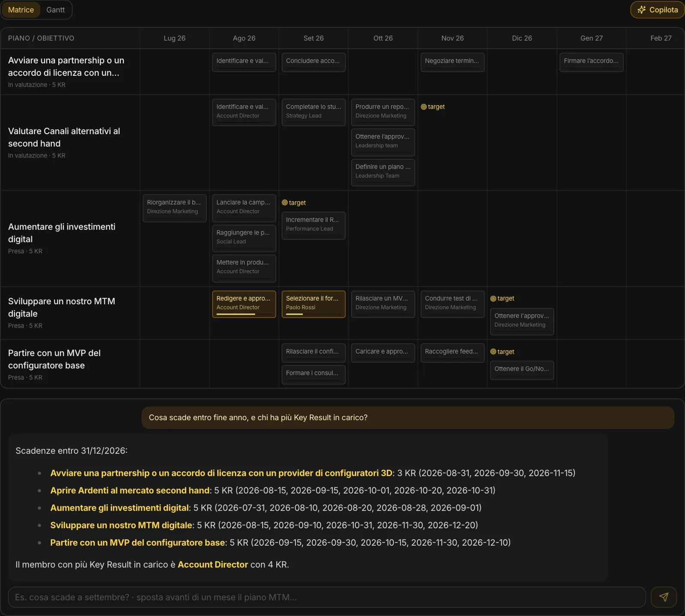Focus the copilot chat input field
685x616 pixels.
tap(327, 597)
